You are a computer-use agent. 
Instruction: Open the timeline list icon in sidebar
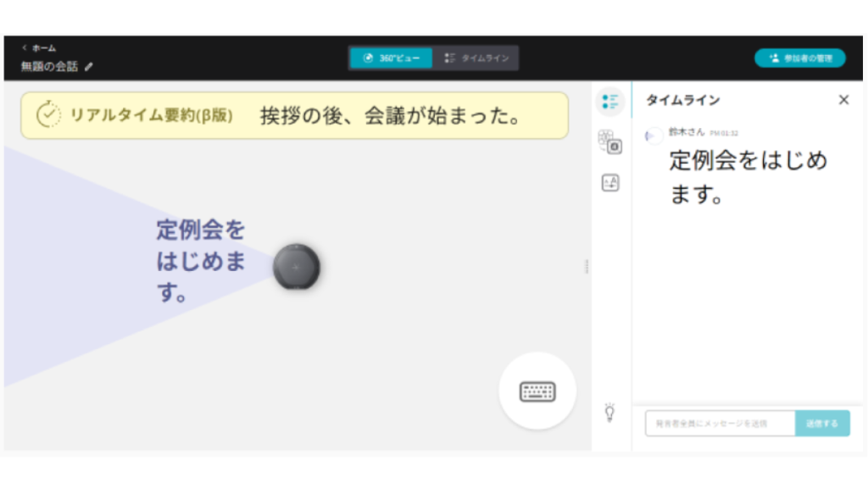pyautogui.click(x=609, y=102)
